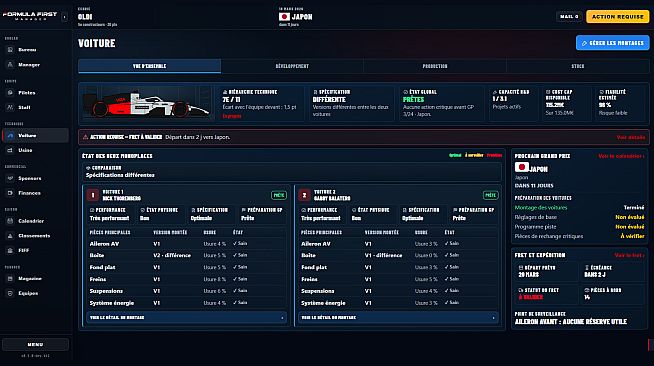Click Voiture 2 'Système énergie' row
The image size is (654, 366).
398,303
